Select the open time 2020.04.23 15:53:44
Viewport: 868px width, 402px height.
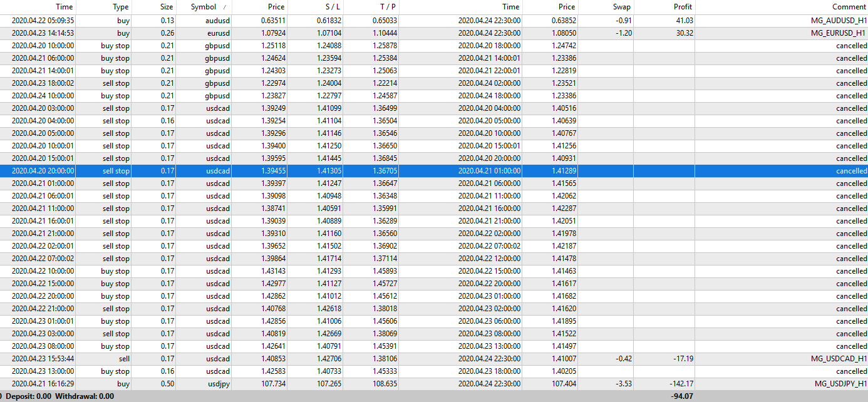point(43,359)
